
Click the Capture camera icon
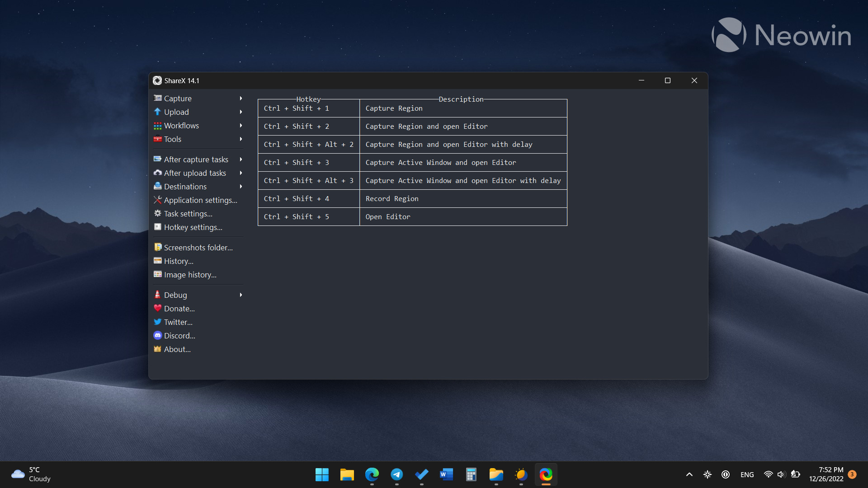(x=157, y=98)
